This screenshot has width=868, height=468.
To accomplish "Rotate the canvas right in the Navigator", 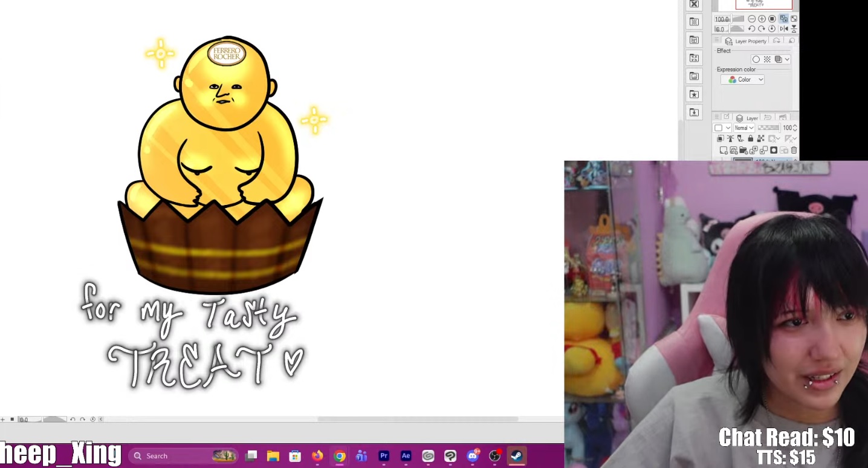I will click(x=762, y=29).
